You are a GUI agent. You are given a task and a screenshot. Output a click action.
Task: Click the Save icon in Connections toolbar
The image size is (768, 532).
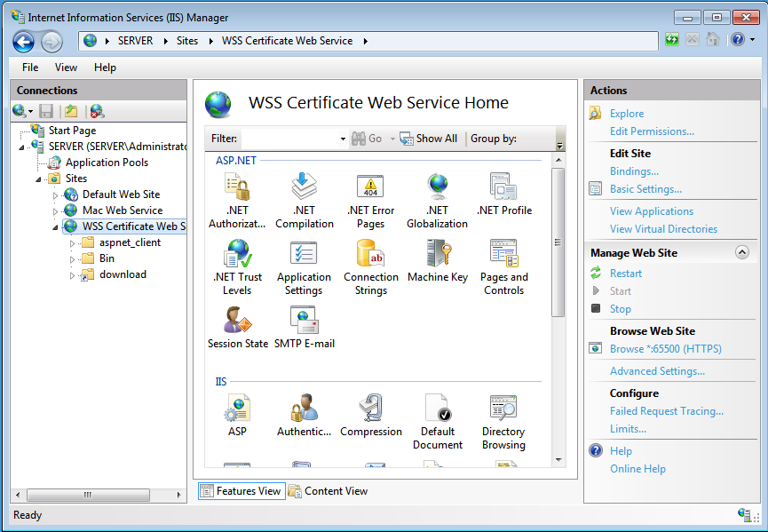tap(46, 111)
